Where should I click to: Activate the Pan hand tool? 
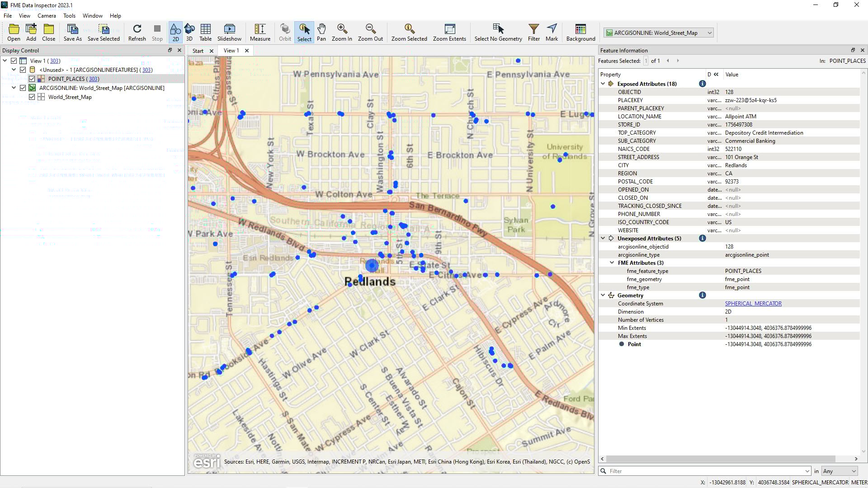(321, 33)
